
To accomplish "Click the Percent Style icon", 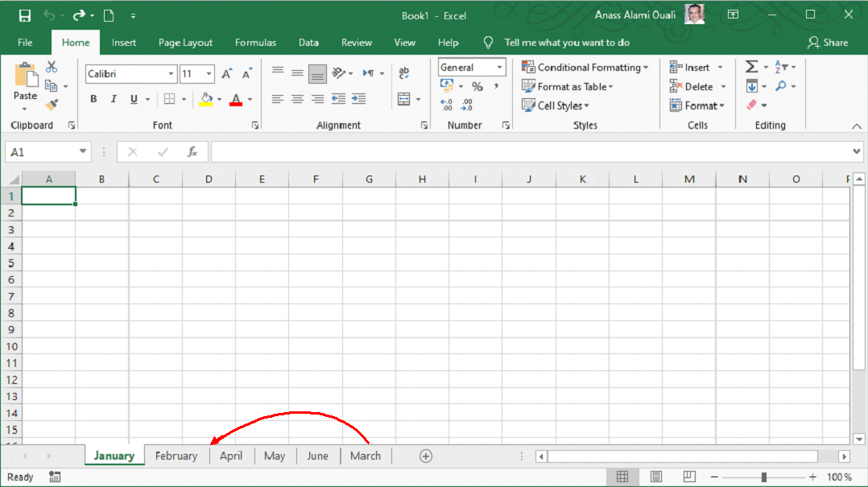I will [477, 86].
